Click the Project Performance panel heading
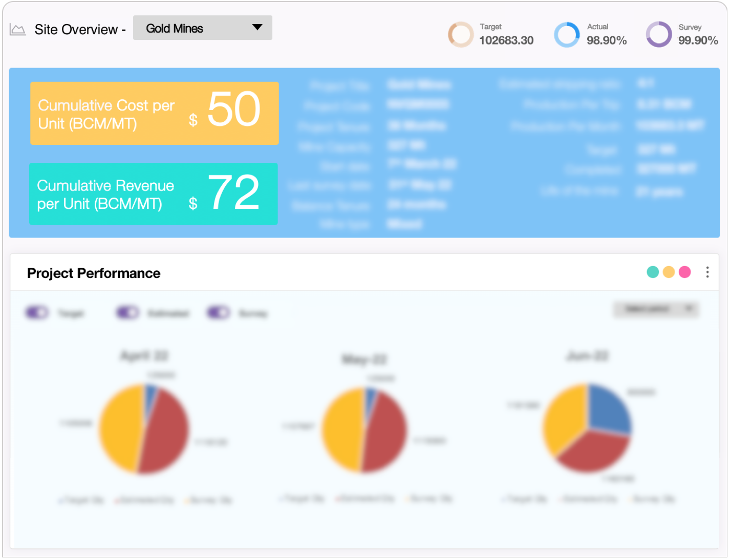The height and width of the screenshot is (560, 730). [x=94, y=273]
